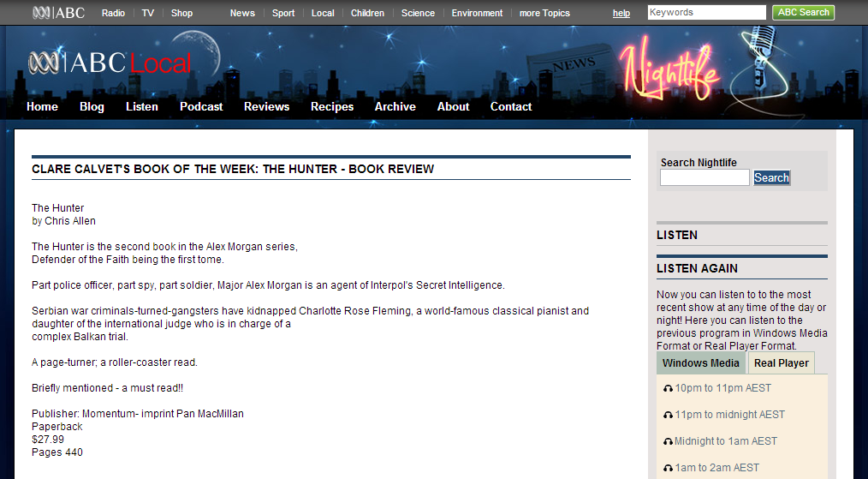868x479 pixels.
Task: Open the Archive page
Action: (395, 106)
